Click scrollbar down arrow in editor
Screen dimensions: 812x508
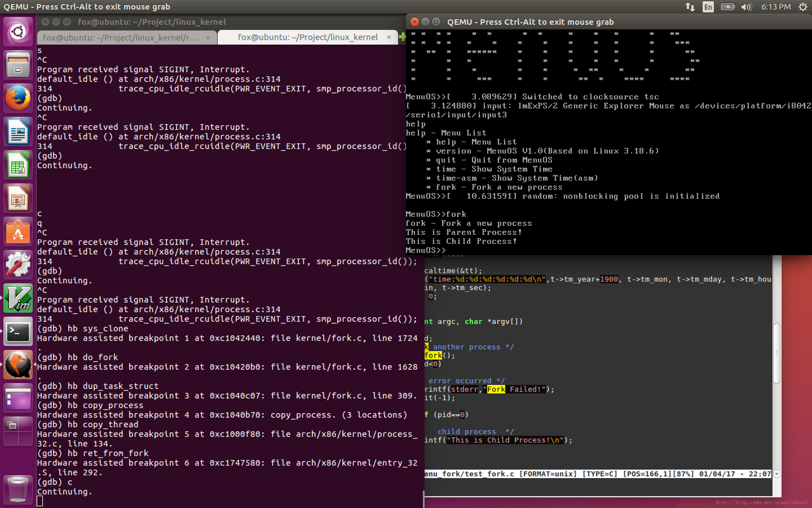[776, 474]
